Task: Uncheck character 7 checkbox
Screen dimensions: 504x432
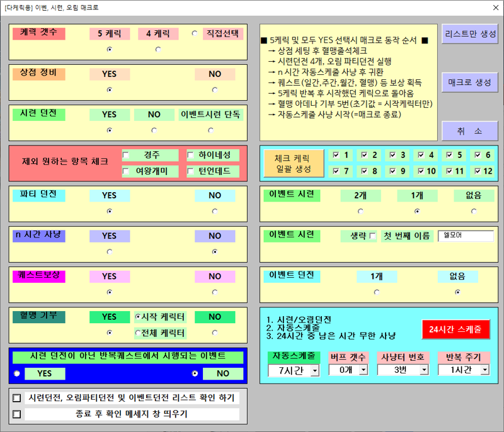Action: [x=336, y=171]
